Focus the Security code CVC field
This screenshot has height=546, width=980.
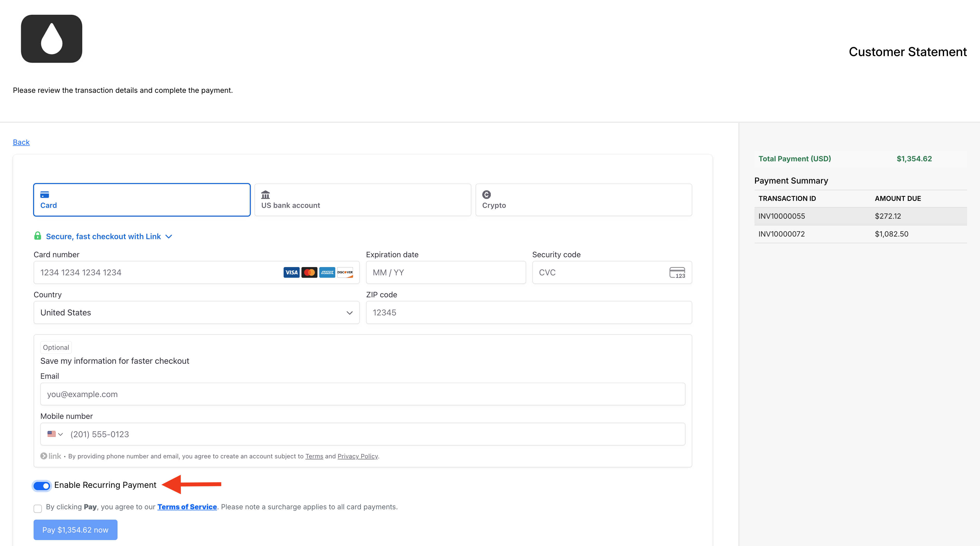pyautogui.click(x=612, y=272)
